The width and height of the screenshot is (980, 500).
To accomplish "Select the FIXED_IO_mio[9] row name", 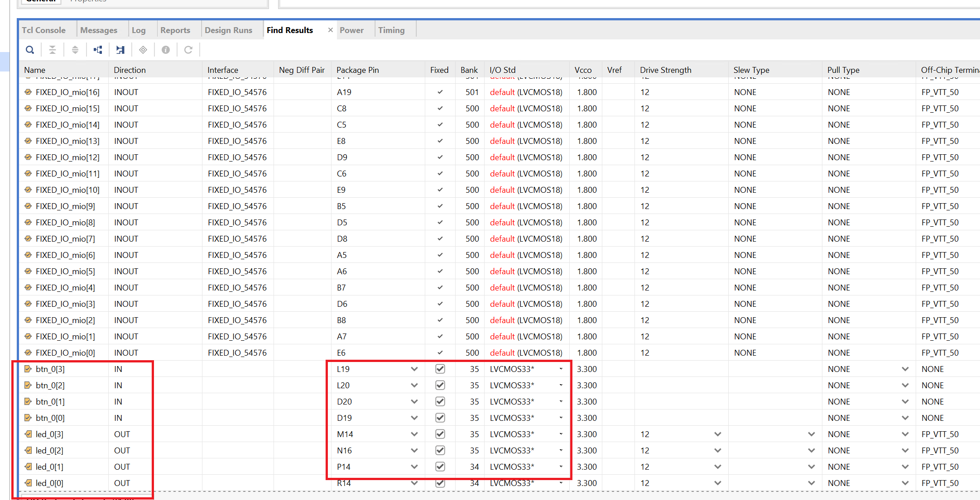I will (x=65, y=206).
